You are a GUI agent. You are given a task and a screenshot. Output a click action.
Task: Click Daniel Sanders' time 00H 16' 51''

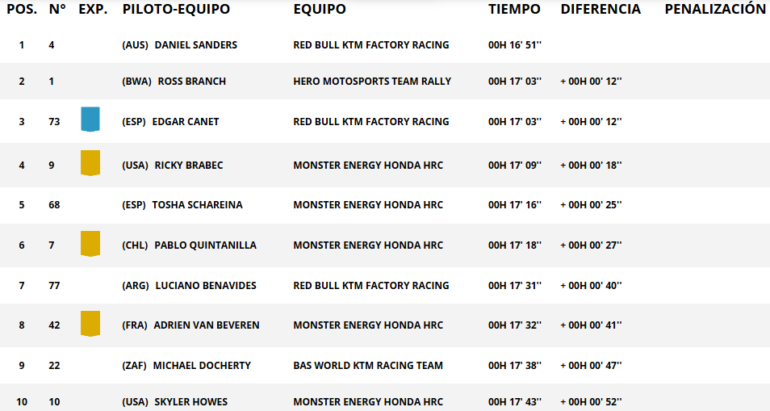(514, 45)
